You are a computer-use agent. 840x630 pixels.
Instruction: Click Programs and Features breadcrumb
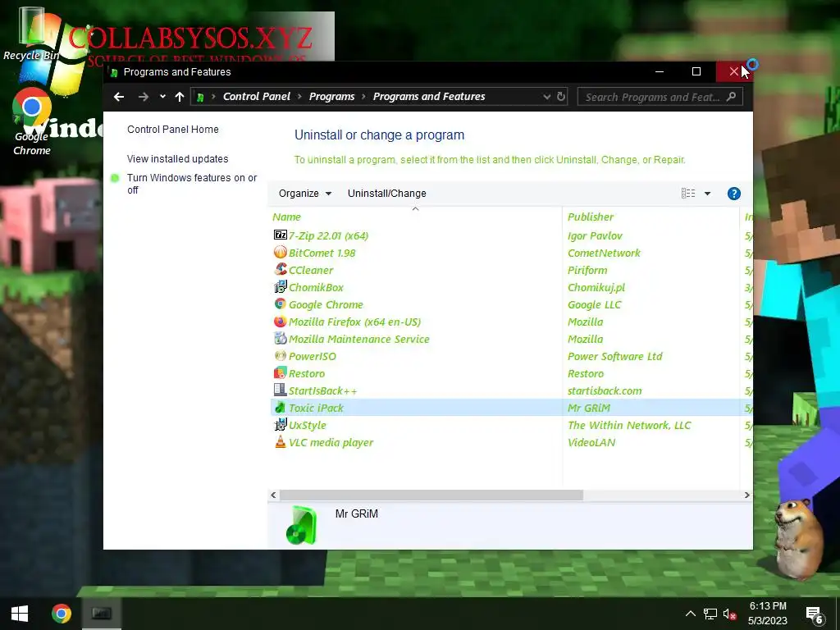pyautogui.click(x=429, y=97)
